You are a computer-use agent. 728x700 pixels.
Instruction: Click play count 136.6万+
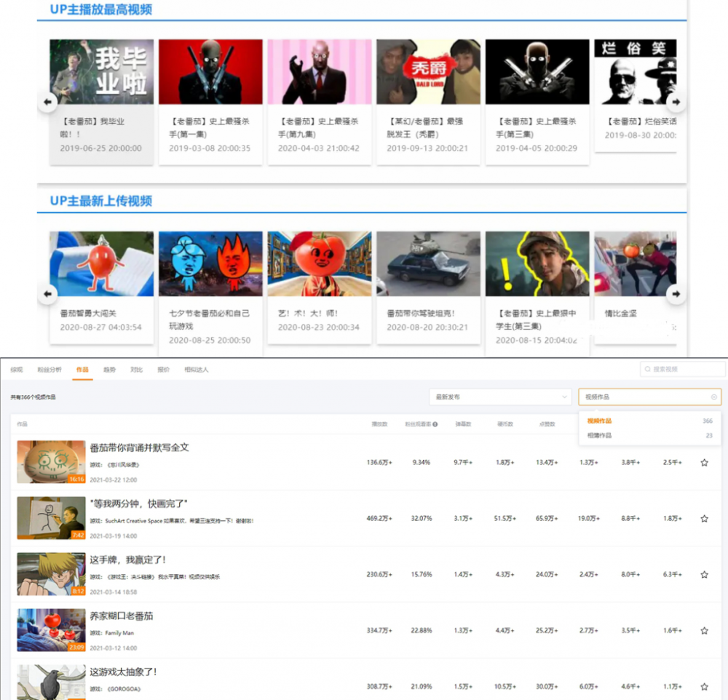coord(379,462)
